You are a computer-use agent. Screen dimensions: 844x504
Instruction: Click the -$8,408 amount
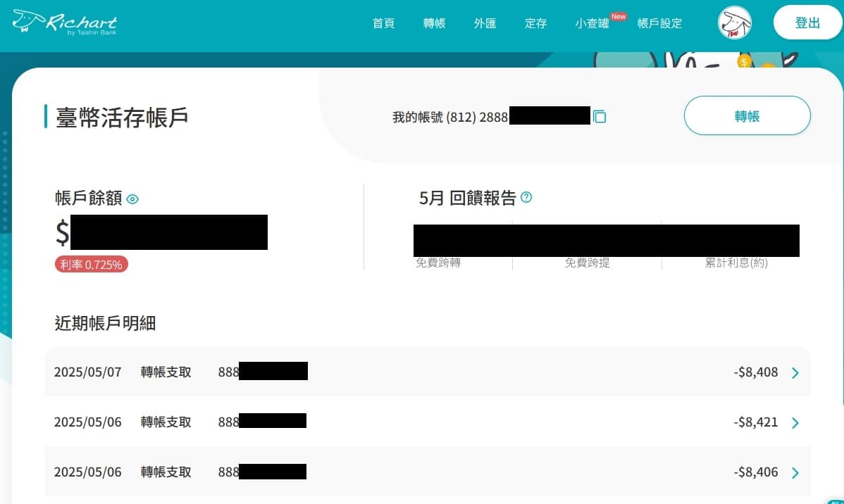pyautogui.click(x=755, y=372)
